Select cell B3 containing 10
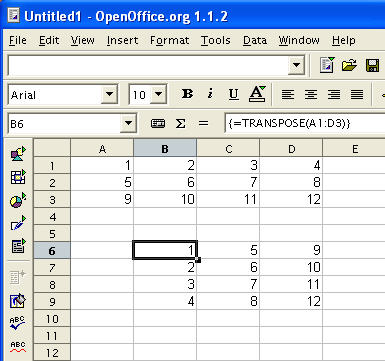 [165, 200]
